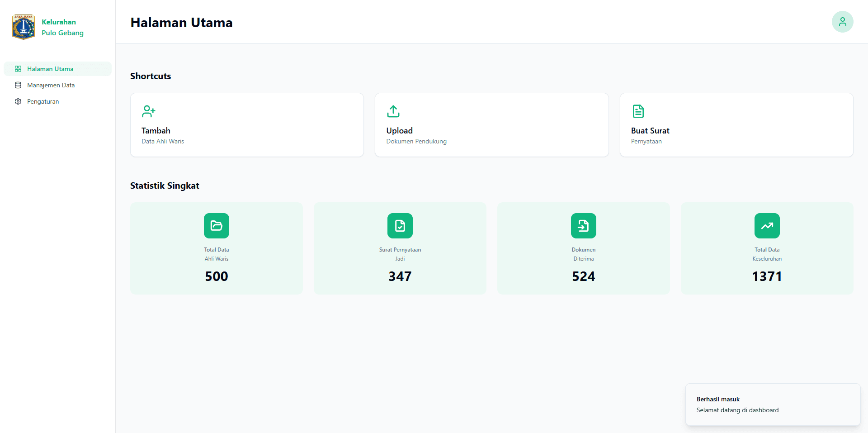Viewport: 868px width, 433px height.
Task: Click the checked-file icon for Surat Pernyataan
Action: click(x=400, y=226)
